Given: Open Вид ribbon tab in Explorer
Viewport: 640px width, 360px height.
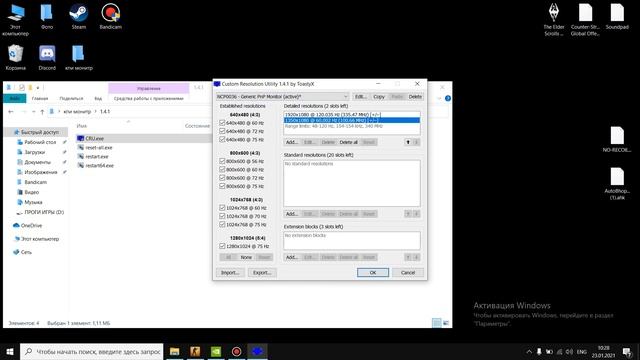Looking at the screenshot, I should tap(98, 98).
